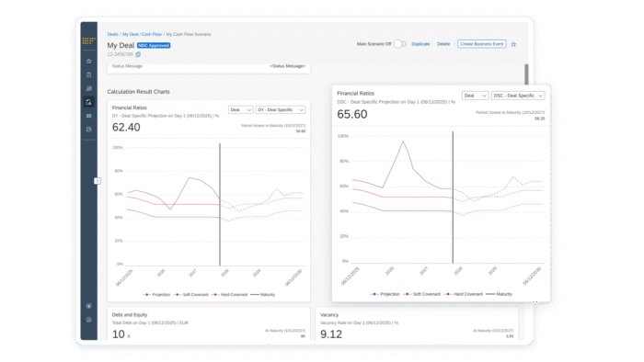Click the 62.40 financial ratio value
The image size is (644, 362).
tap(126, 128)
